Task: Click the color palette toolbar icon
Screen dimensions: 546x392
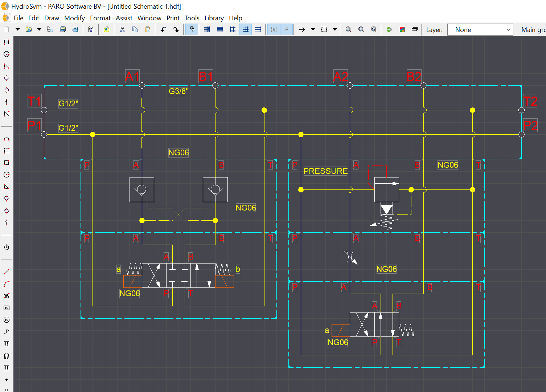Action: click(402, 29)
